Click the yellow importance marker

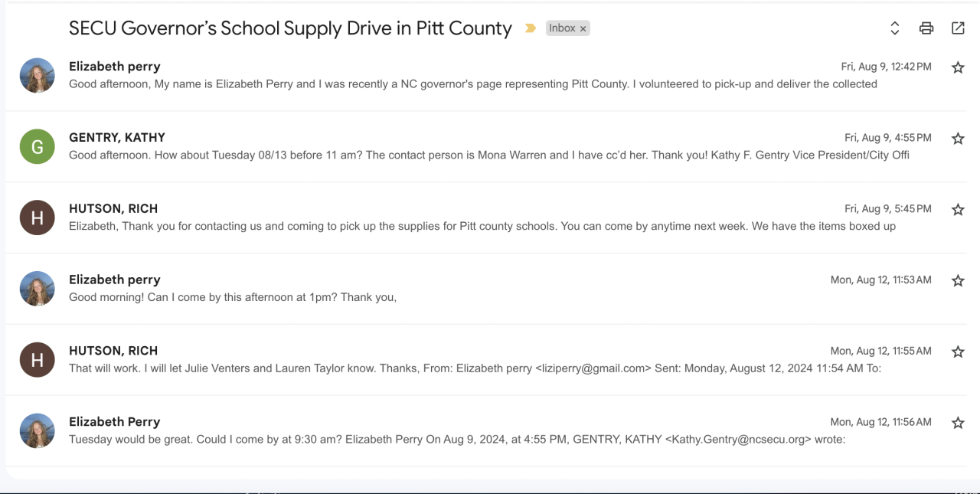(530, 29)
